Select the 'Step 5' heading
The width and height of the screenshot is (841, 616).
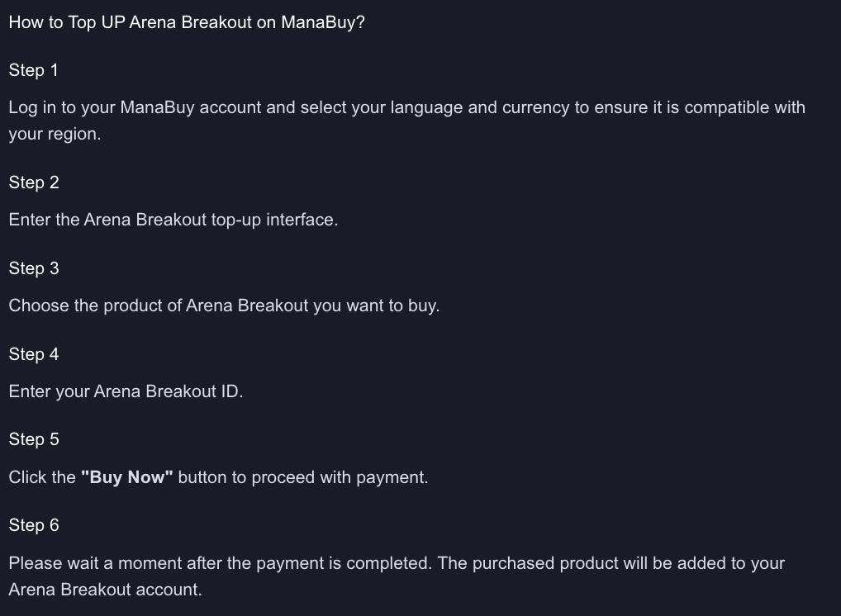coord(34,439)
